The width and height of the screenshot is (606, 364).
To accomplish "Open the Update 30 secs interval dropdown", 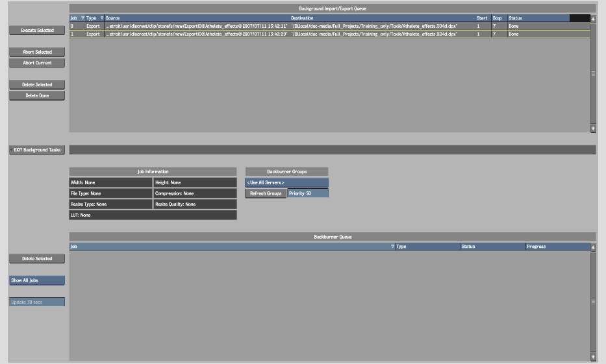I will click(37, 302).
